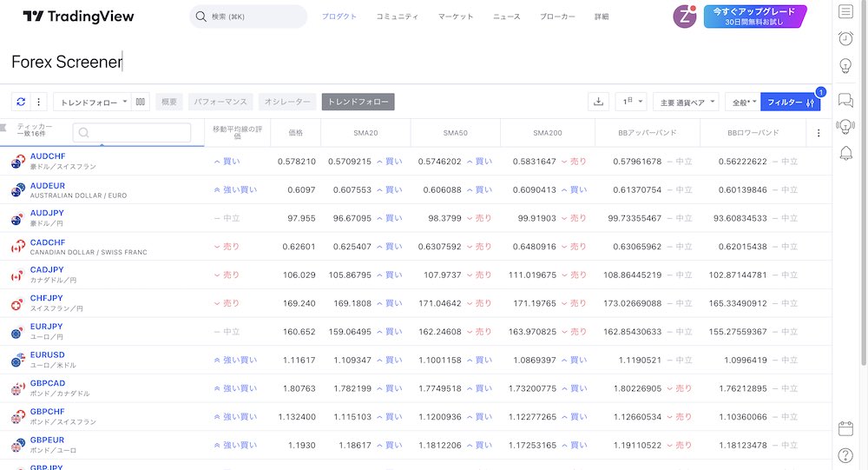Open the help question mark icon
The image size is (868, 470).
click(x=845, y=455)
